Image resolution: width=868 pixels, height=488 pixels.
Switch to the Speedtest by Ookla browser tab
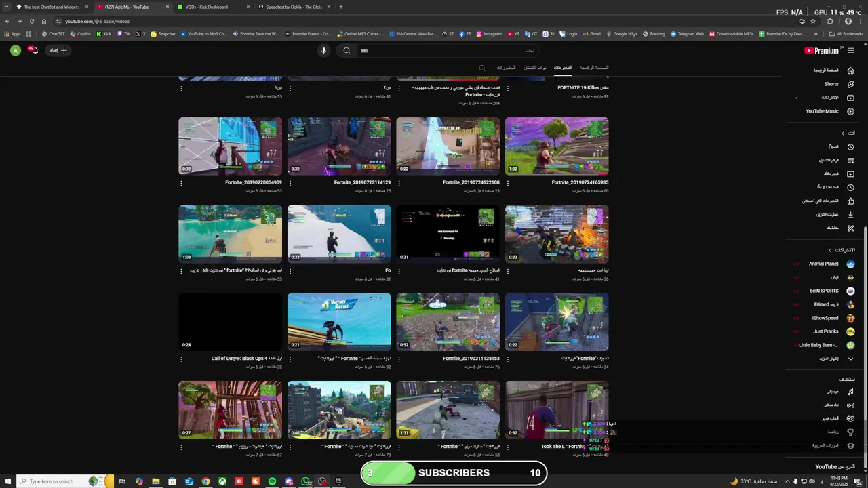coord(294,7)
